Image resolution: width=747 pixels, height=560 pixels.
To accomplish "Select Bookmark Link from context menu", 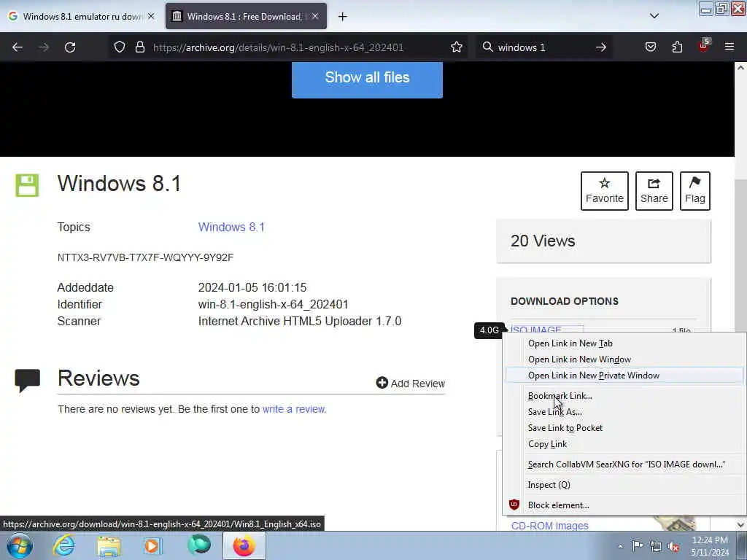I will pyautogui.click(x=624, y=396).
